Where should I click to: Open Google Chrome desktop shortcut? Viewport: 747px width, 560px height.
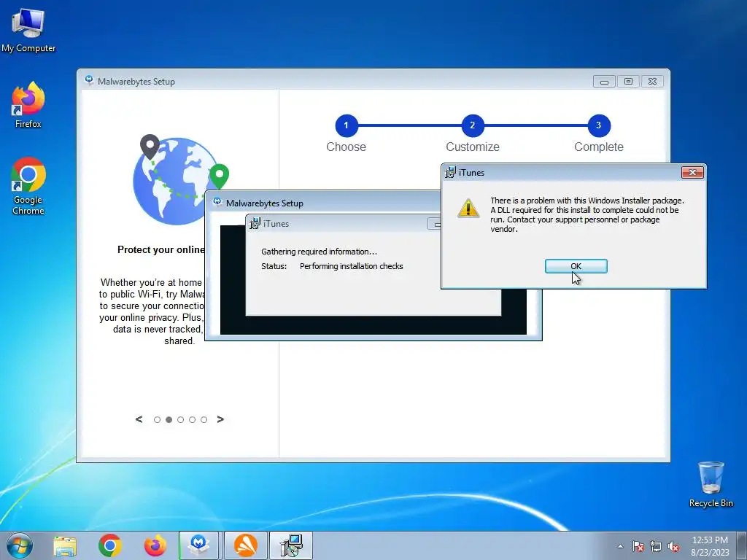point(28,186)
